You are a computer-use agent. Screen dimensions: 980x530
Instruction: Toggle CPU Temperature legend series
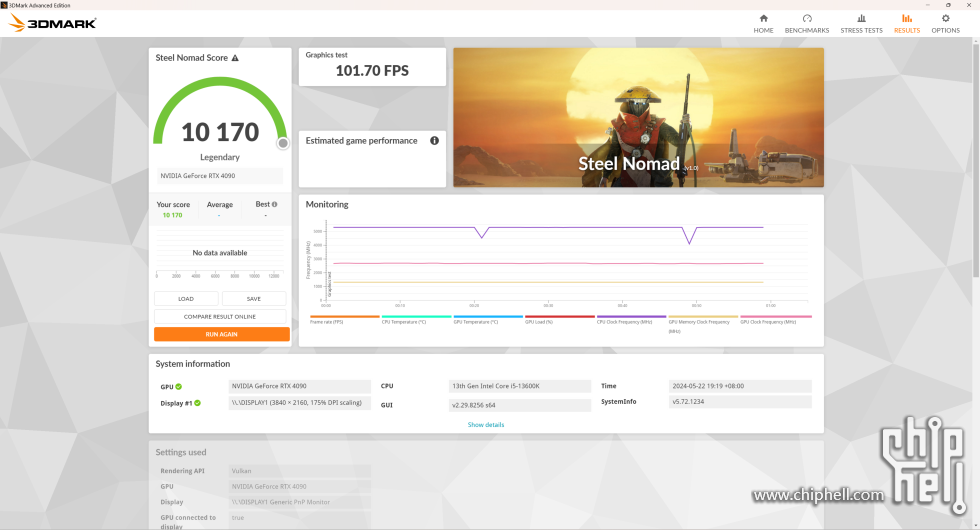click(x=416, y=319)
